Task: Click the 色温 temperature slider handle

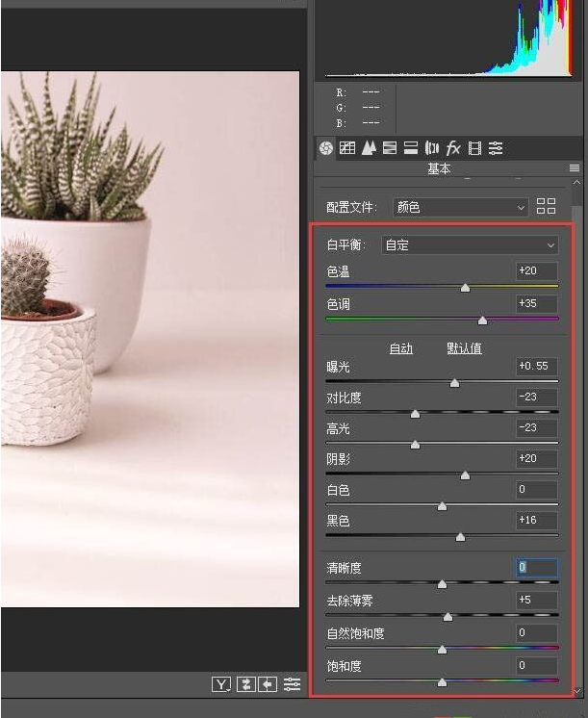Action: pyautogui.click(x=465, y=288)
